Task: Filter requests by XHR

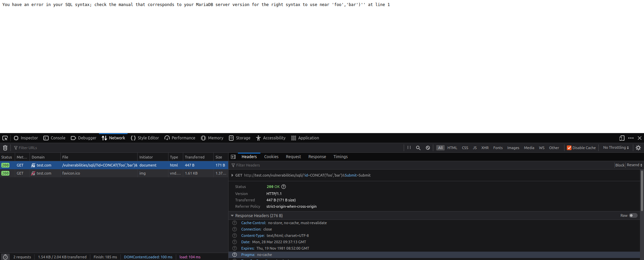Action: (485, 148)
